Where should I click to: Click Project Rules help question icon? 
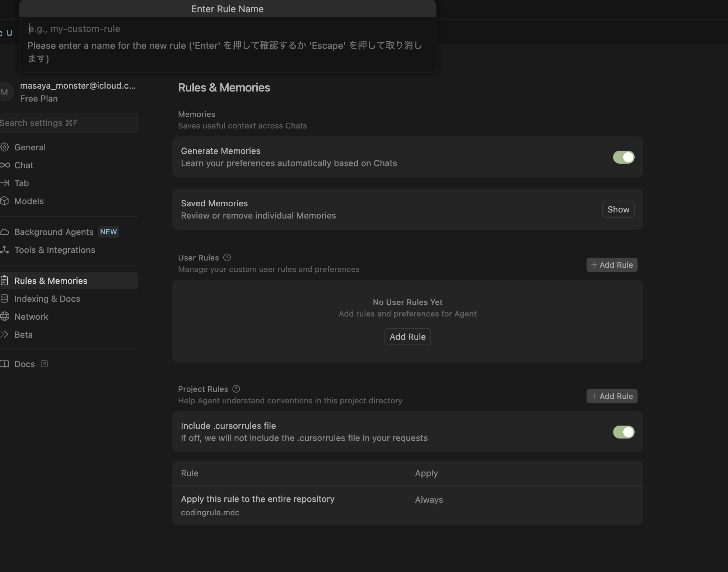pyautogui.click(x=236, y=389)
